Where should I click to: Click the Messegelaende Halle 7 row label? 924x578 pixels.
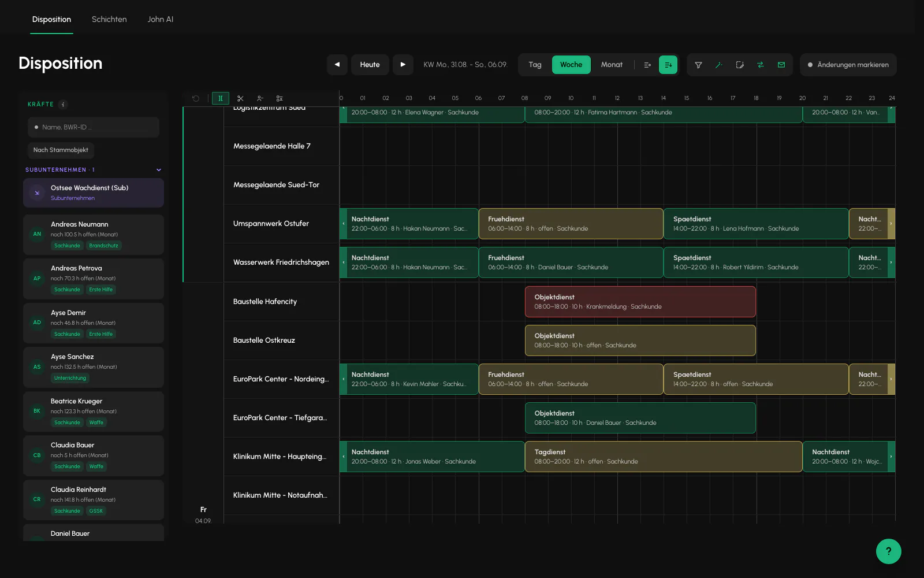tap(272, 146)
